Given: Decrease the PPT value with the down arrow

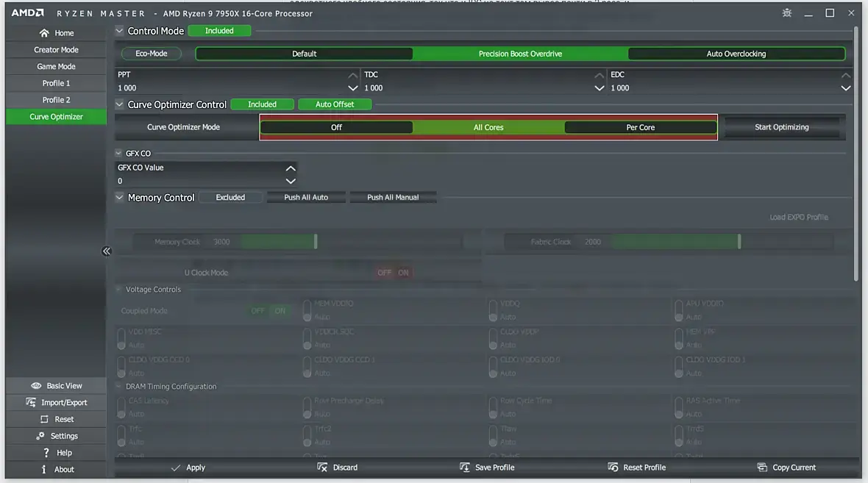Looking at the screenshot, I should 352,88.
